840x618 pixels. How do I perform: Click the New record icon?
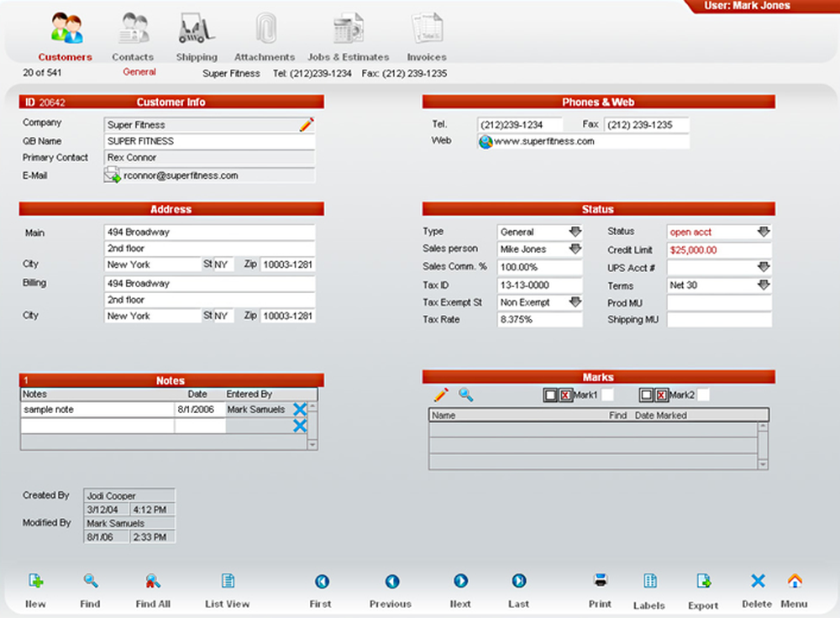pyautogui.click(x=36, y=580)
